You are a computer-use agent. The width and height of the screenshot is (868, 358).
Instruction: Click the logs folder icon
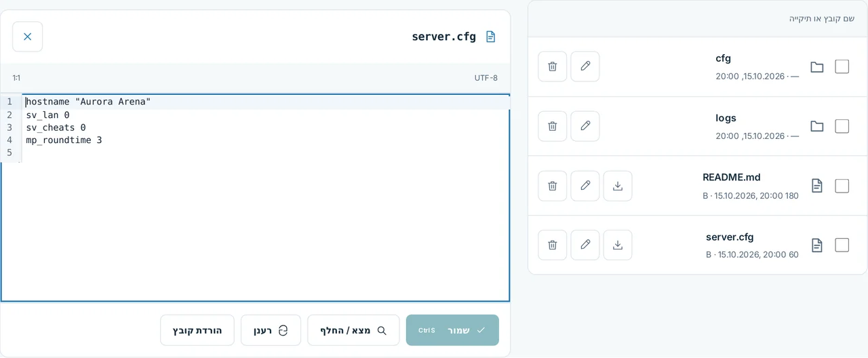click(x=817, y=126)
